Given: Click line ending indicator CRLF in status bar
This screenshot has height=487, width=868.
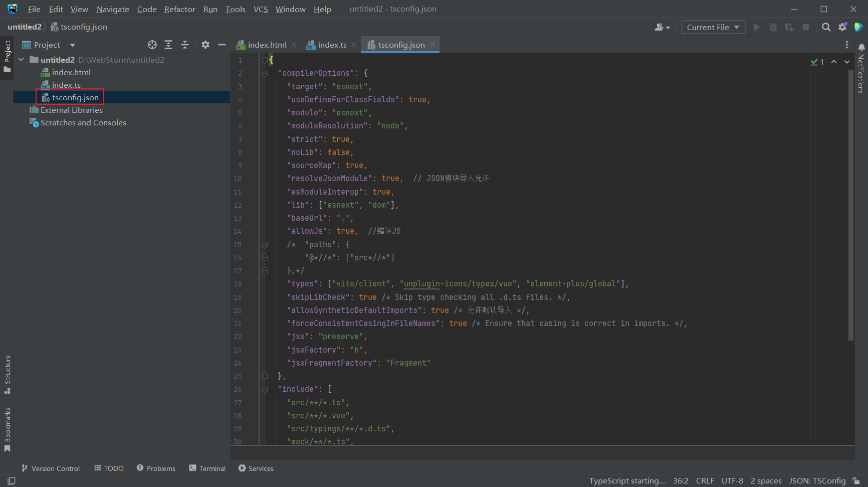Looking at the screenshot, I should (705, 480).
